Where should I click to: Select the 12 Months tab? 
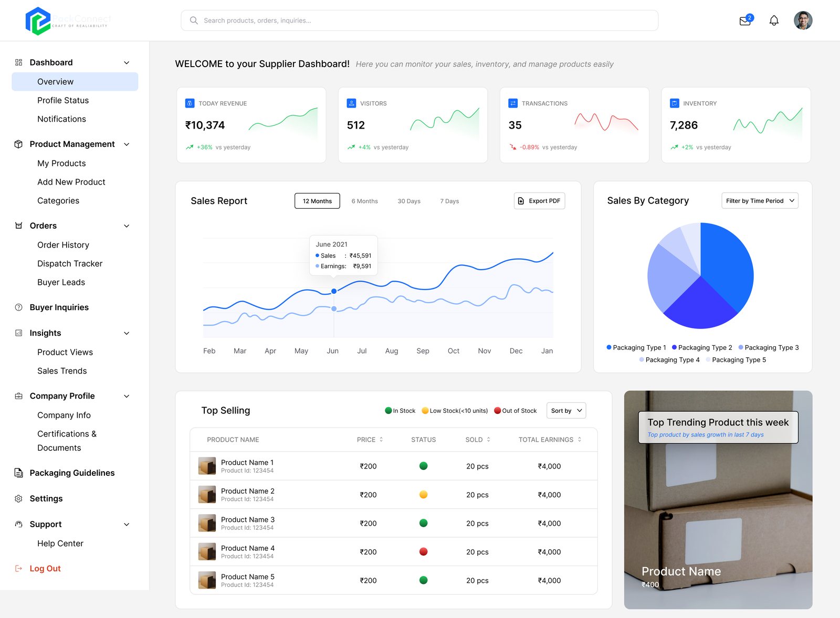point(317,201)
